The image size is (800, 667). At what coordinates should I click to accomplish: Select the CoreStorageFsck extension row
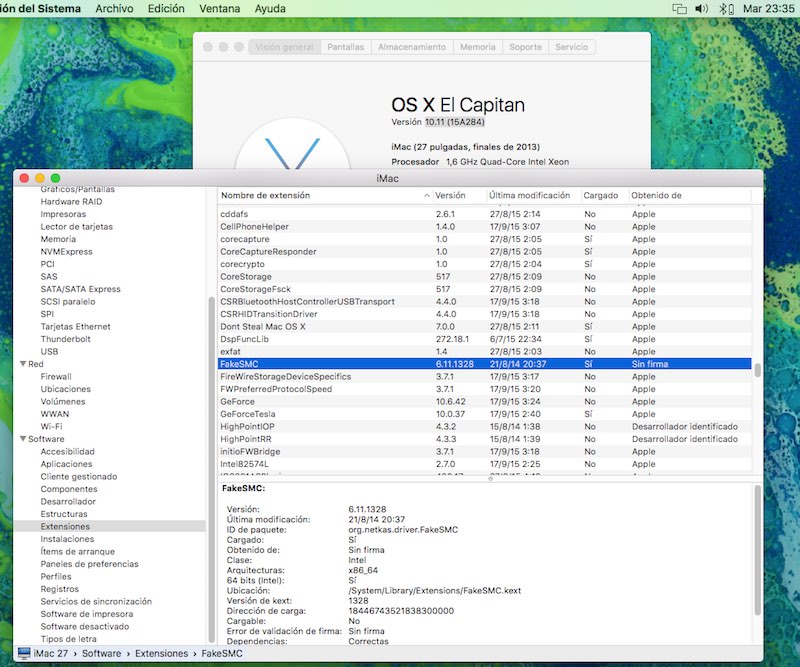(x=484, y=289)
